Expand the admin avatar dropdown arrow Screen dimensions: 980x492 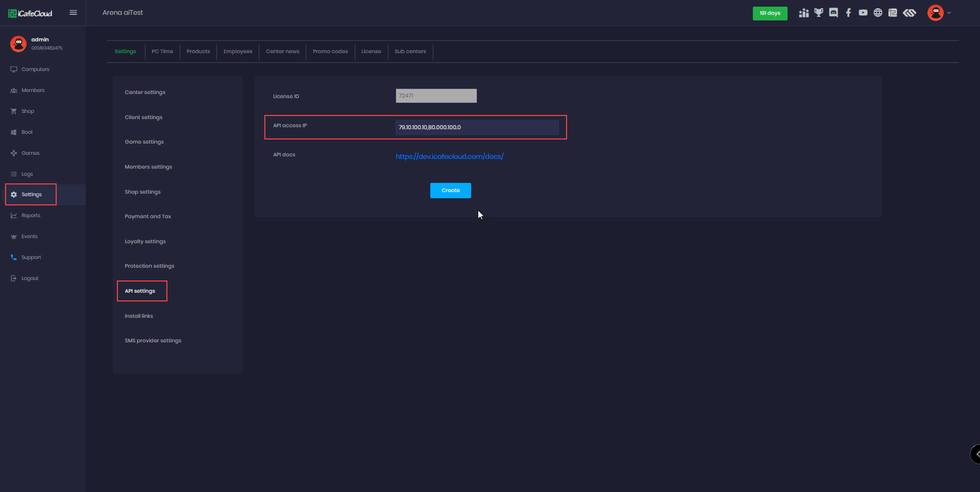click(949, 13)
